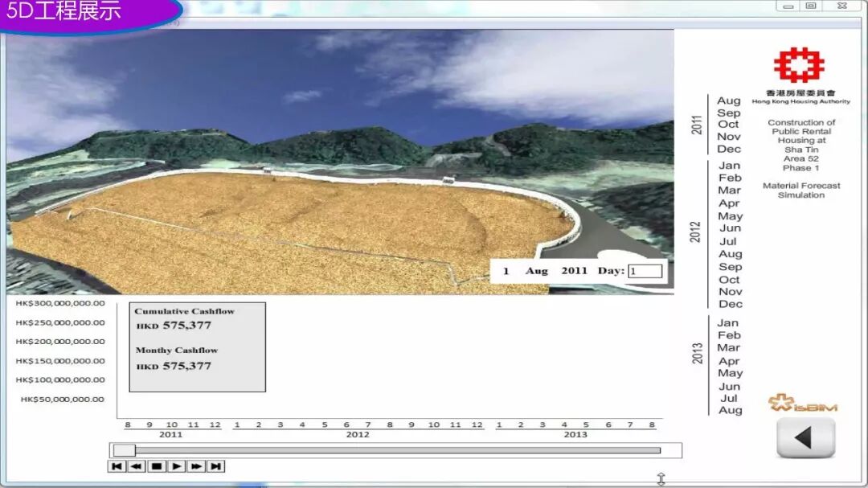
Task: Select Oct under 2011 in the month list
Action: [x=728, y=124]
